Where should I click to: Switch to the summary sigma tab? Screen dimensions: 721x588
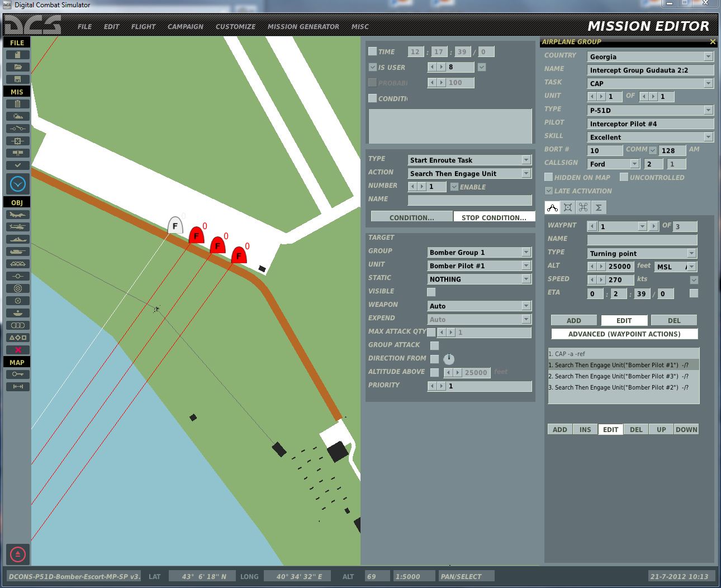[599, 207]
